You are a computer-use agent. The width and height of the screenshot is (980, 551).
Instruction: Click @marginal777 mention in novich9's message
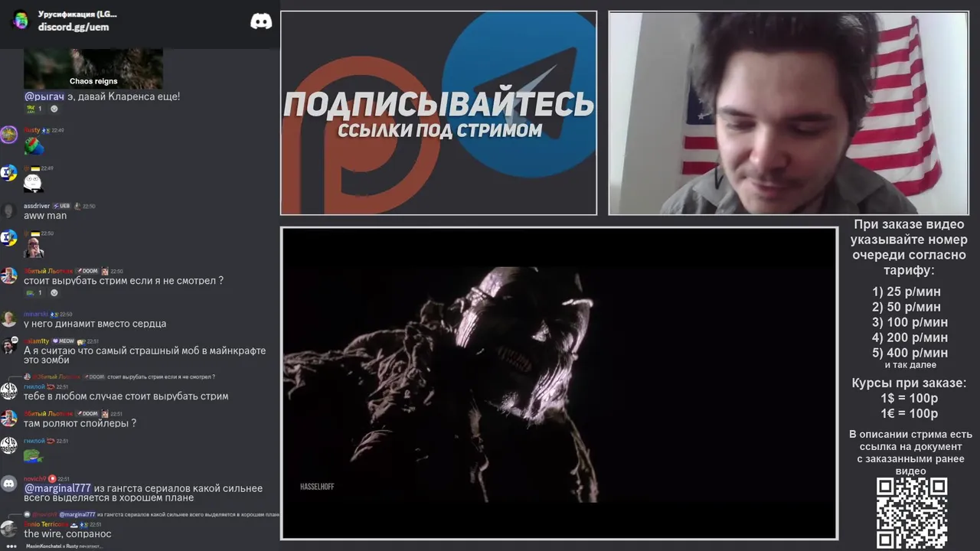coord(57,488)
